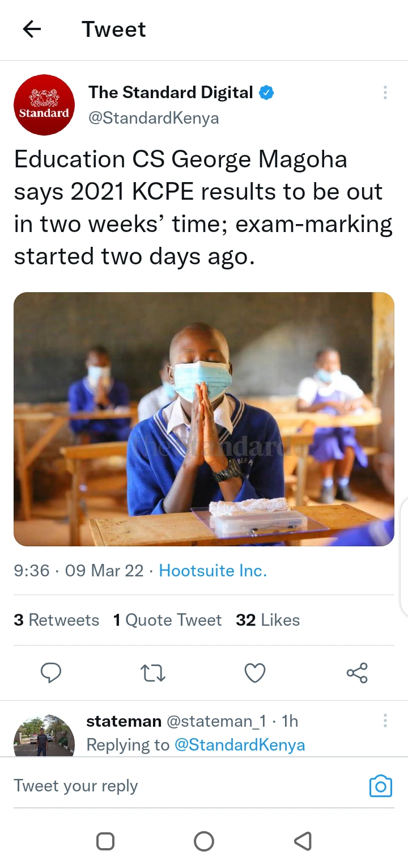Tap the retweet icon
Screen dimensions: 408x868
[x=152, y=673]
